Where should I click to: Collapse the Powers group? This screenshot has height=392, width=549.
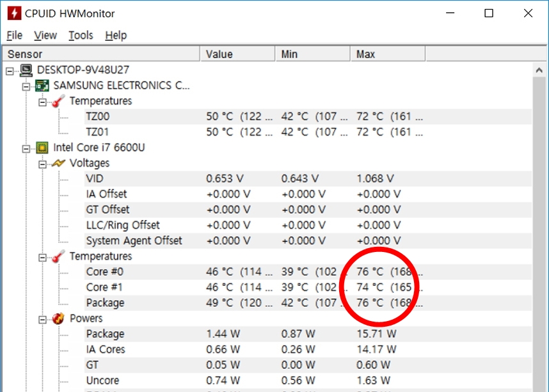(x=42, y=320)
